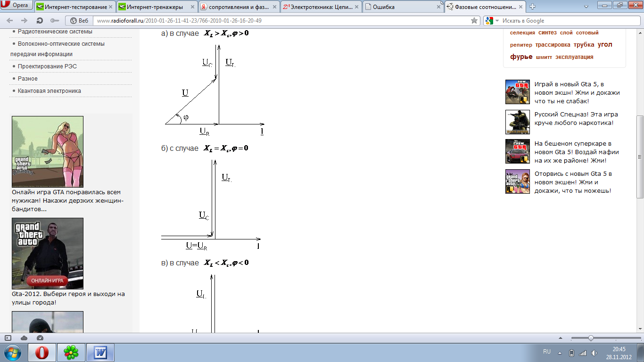This screenshot has height=362, width=644.
Task: Open На бешеном суперкаре ad
Action: pos(577,152)
